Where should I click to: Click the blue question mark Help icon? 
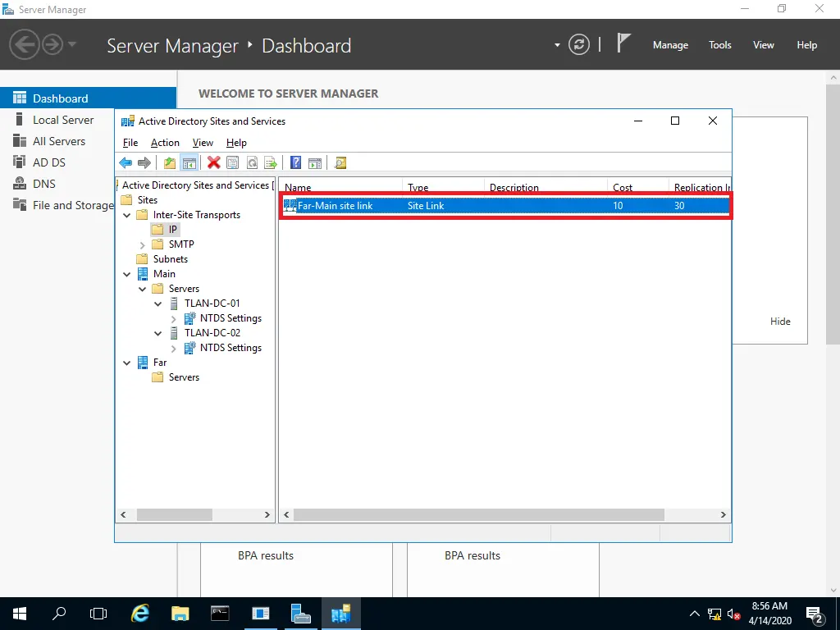[x=295, y=163]
